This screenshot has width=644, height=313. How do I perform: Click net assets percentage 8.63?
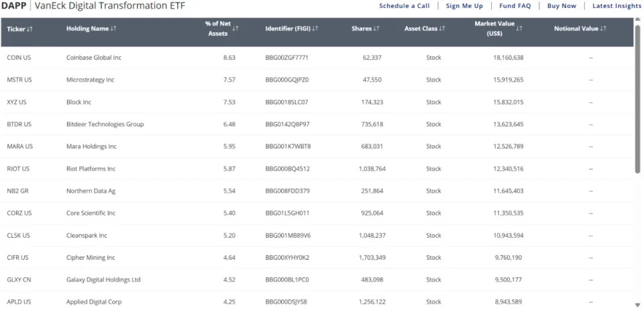click(x=229, y=58)
